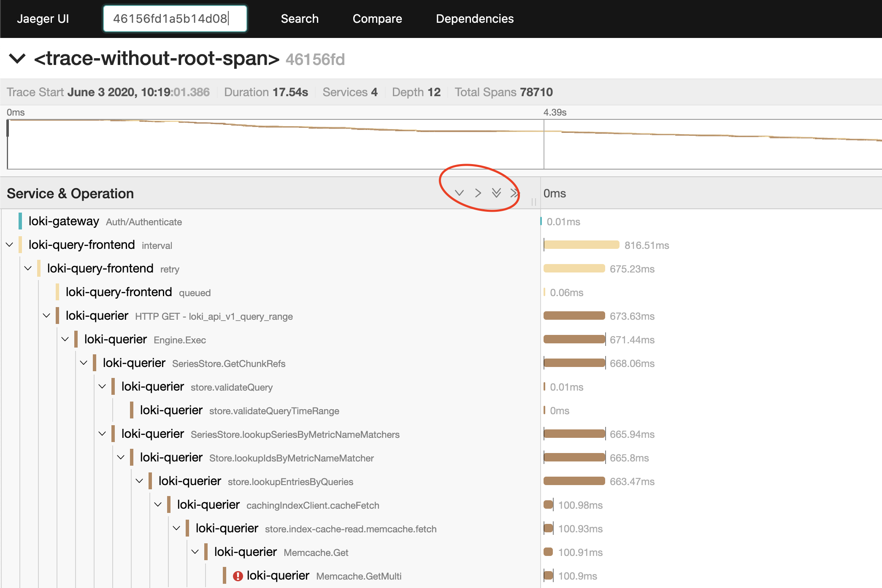Click the Jaeger UI home link
The image size is (882, 588).
[43, 19]
